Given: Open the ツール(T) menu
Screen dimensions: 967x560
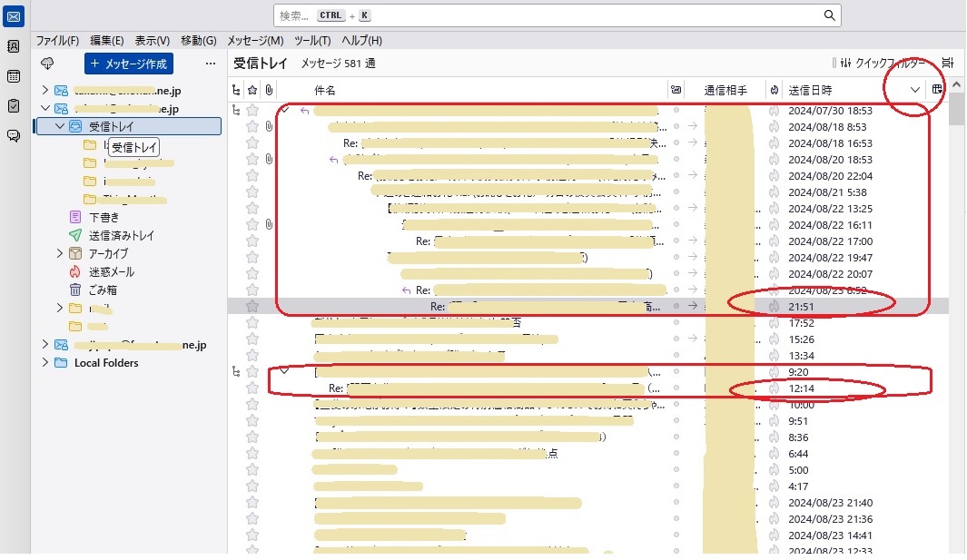Looking at the screenshot, I should (x=312, y=41).
